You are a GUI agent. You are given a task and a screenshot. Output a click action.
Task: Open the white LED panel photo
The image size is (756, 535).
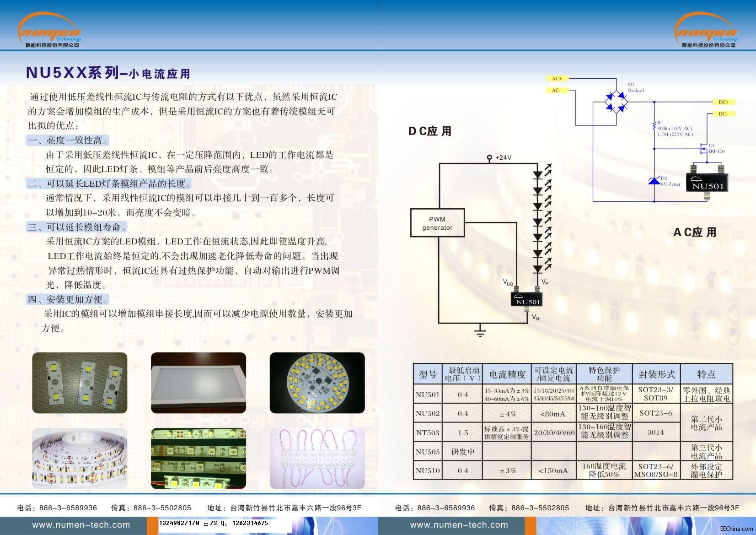tap(198, 383)
